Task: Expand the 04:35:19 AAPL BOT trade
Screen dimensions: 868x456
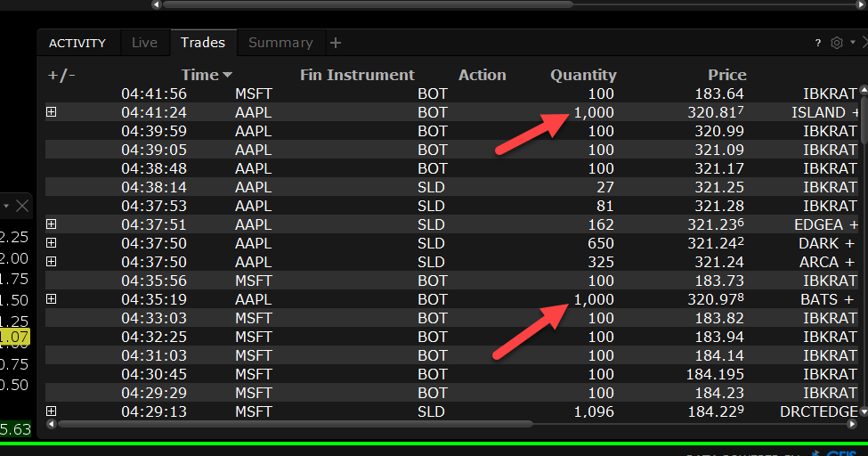Action: pyautogui.click(x=51, y=299)
